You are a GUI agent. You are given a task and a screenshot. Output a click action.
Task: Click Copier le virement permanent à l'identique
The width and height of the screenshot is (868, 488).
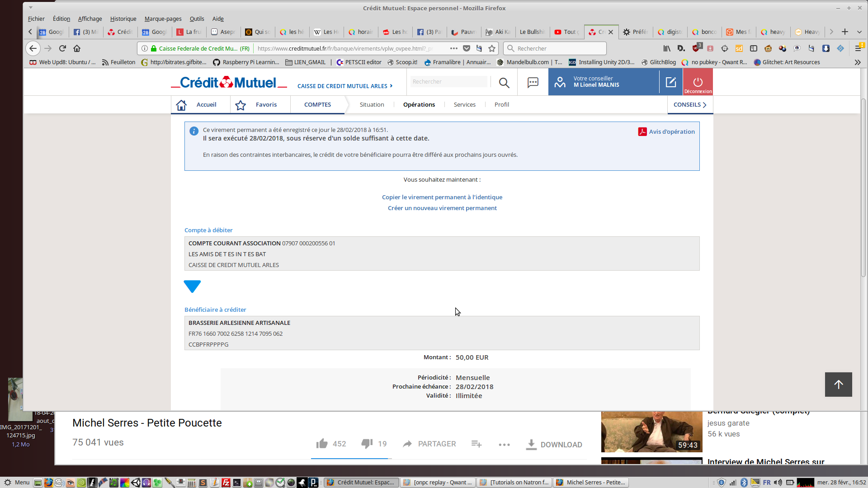442,197
